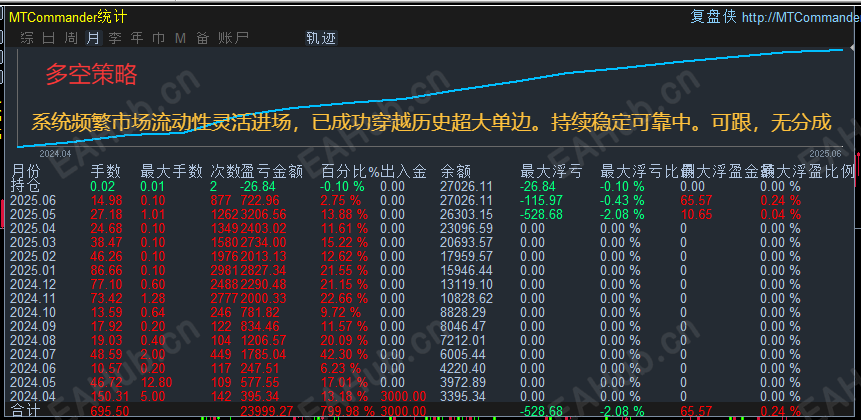Click the -115.97 floating loss cell

click(541, 200)
